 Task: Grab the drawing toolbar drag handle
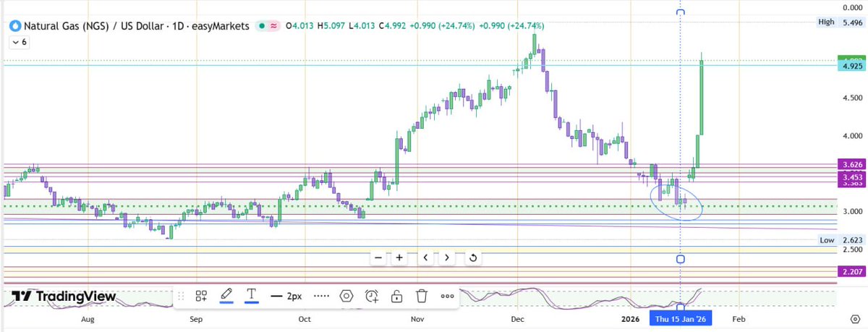click(x=180, y=296)
